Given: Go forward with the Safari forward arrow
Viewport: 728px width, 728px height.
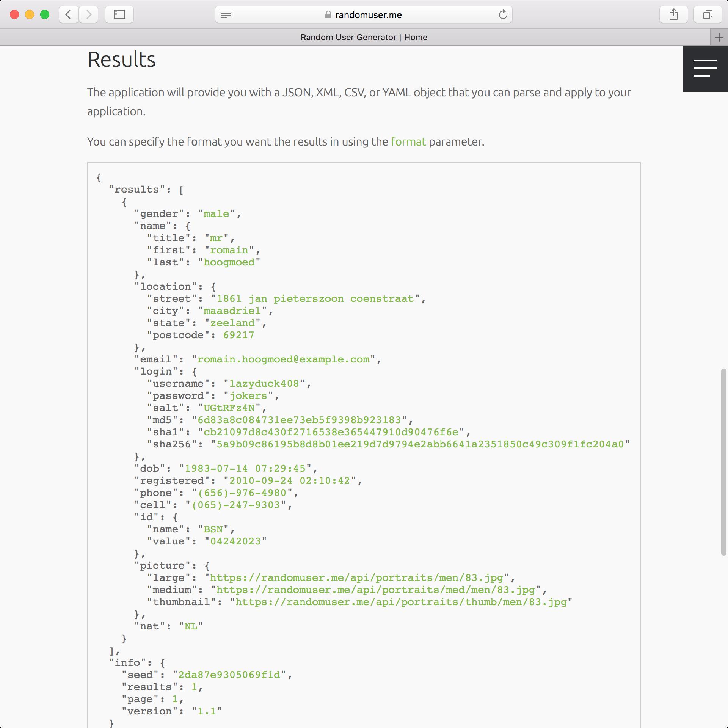Looking at the screenshot, I should (x=89, y=14).
